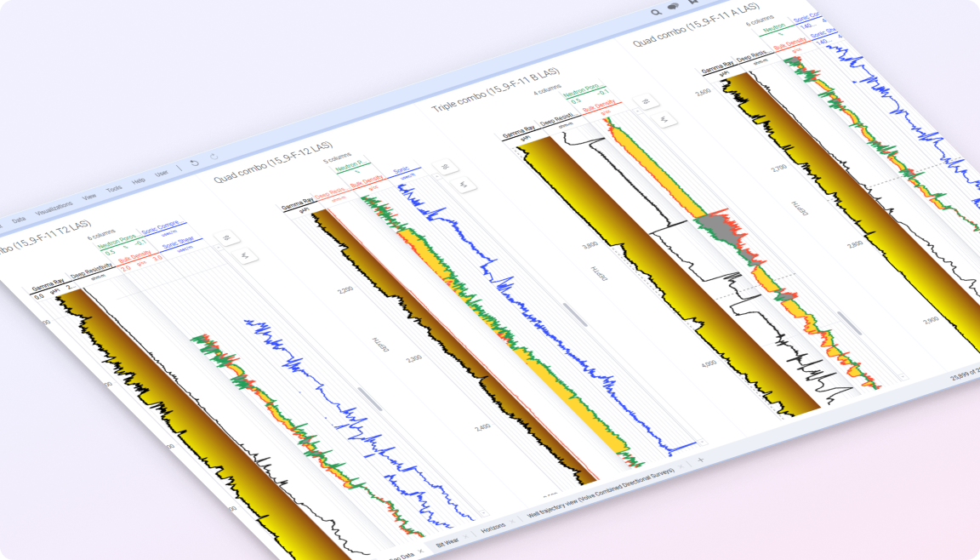The width and height of the screenshot is (980, 560).
Task: Click the redo arrow icon in toolbar
Action: [x=214, y=157]
